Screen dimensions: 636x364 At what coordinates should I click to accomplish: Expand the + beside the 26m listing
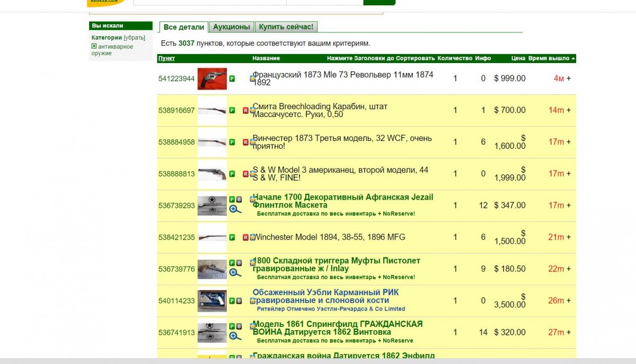pos(569,301)
